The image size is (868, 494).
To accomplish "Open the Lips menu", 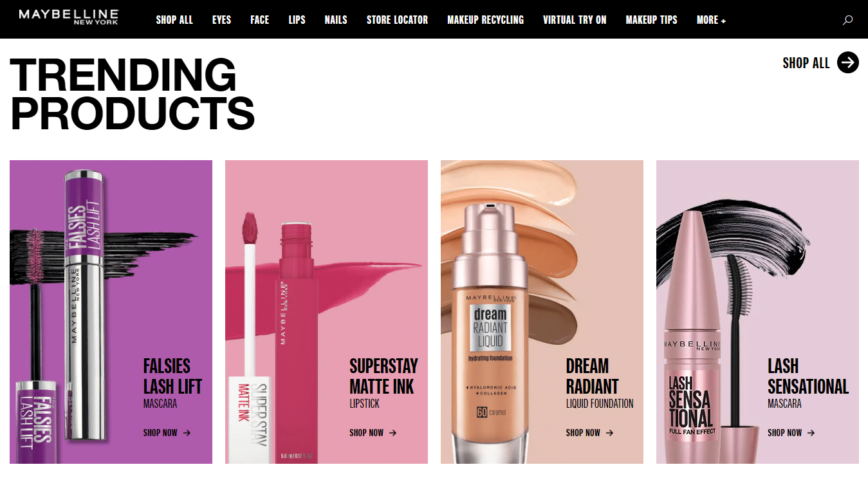I will (297, 20).
